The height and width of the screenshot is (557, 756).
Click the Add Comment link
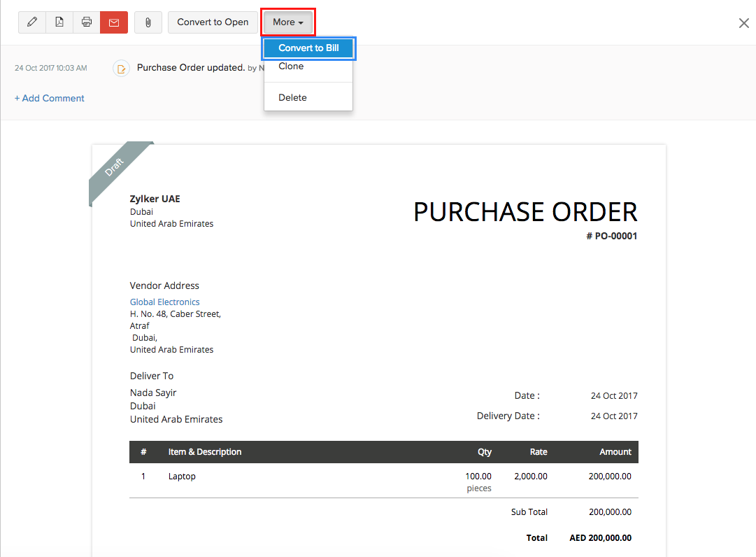pos(49,99)
